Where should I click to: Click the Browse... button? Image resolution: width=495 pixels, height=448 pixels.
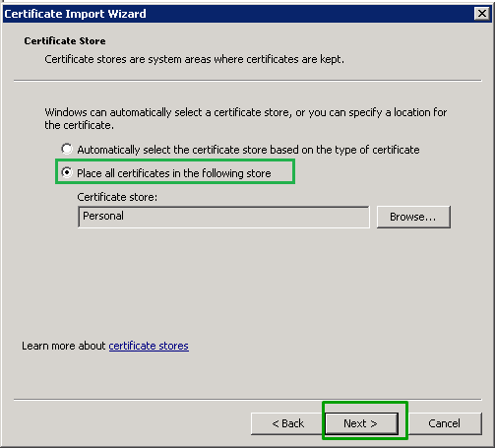(413, 217)
